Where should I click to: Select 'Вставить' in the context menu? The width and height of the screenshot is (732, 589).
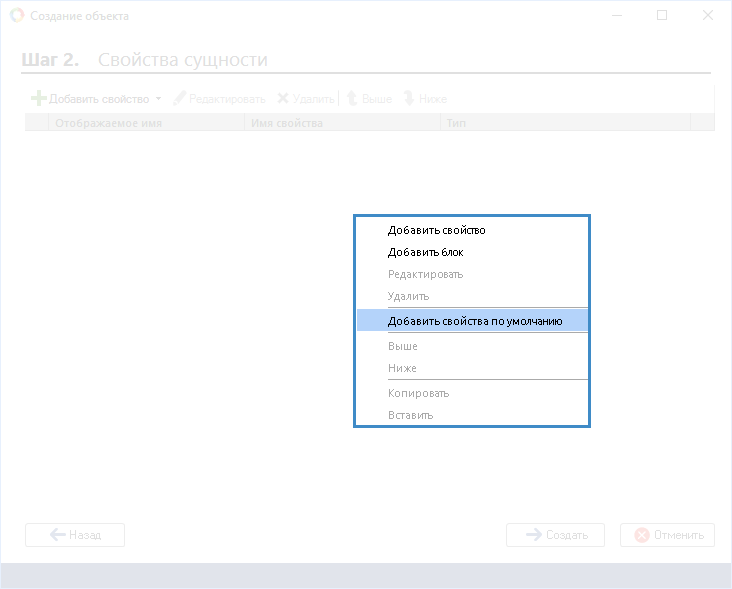pos(410,415)
